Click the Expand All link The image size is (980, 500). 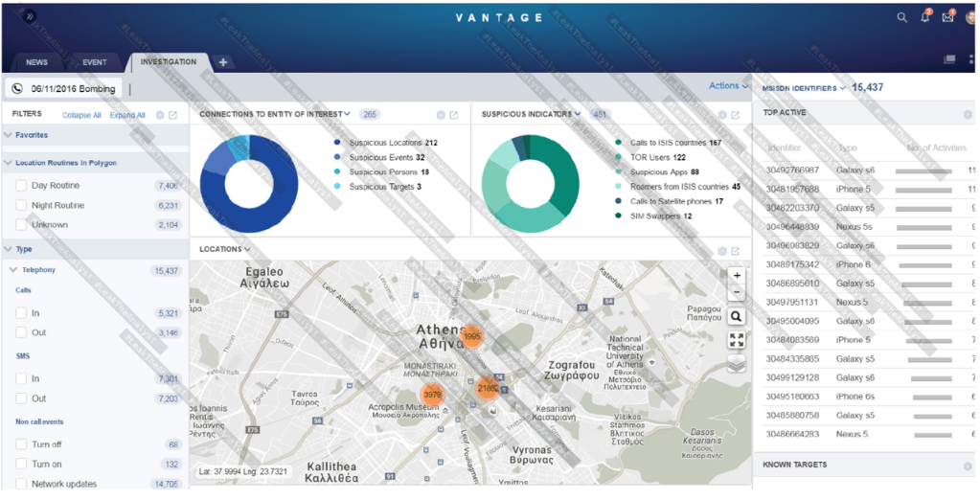(126, 115)
